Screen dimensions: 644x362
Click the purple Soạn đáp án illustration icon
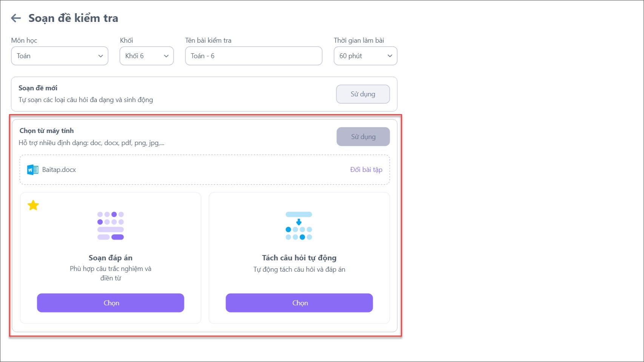coord(111,226)
